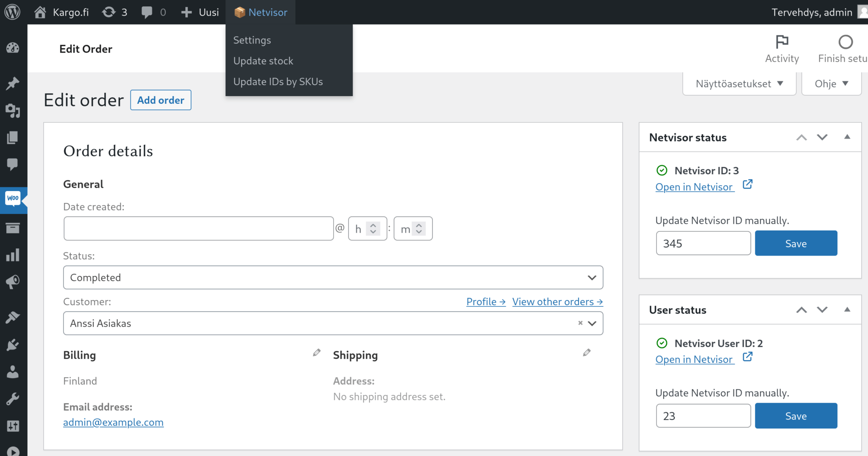Open the WordPress logo menu
Image resolution: width=868 pixels, height=456 pixels.
[12, 12]
